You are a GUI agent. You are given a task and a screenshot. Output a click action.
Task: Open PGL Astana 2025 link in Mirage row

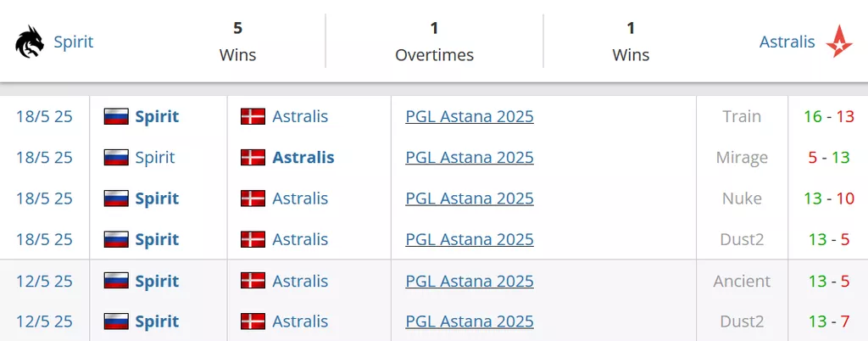point(470,158)
